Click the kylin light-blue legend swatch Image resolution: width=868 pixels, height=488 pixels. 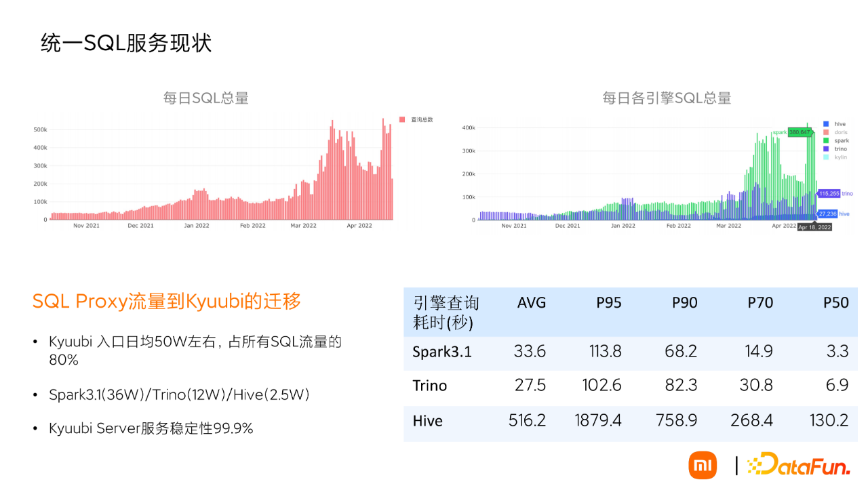point(825,157)
